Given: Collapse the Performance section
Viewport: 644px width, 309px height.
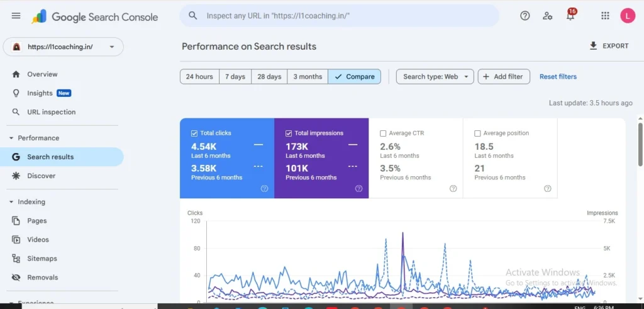Looking at the screenshot, I should (x=11, y=138).
